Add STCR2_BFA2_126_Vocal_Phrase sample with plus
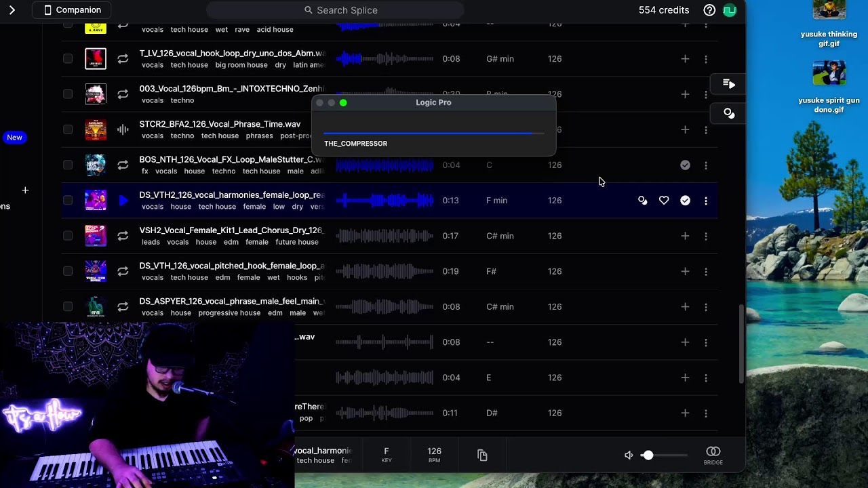Image resolution: width=868 pixels, height=488 pixels. point(685,129)
